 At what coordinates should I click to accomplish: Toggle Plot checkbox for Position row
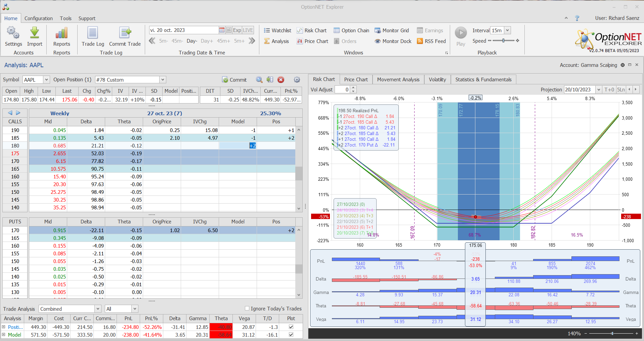pos(291,327)
